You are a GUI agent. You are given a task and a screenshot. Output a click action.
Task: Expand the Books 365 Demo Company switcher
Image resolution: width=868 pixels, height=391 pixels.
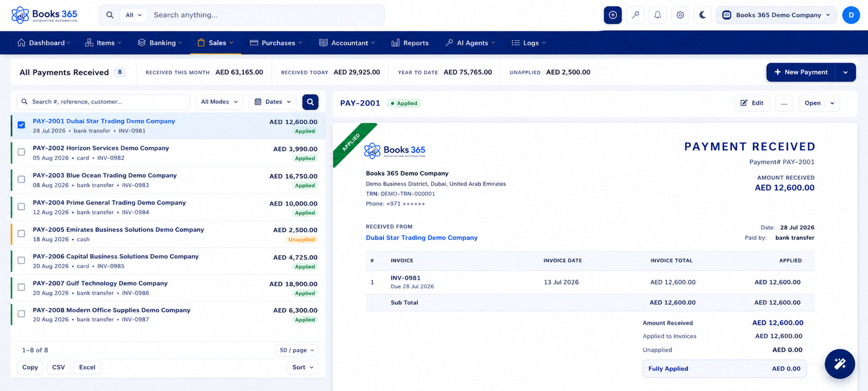(x=776, y=15)
